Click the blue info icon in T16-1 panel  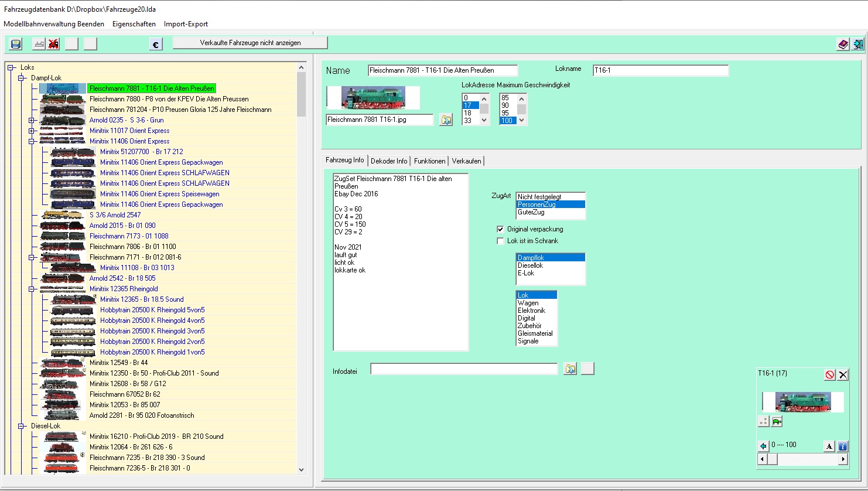coord(843,446)
